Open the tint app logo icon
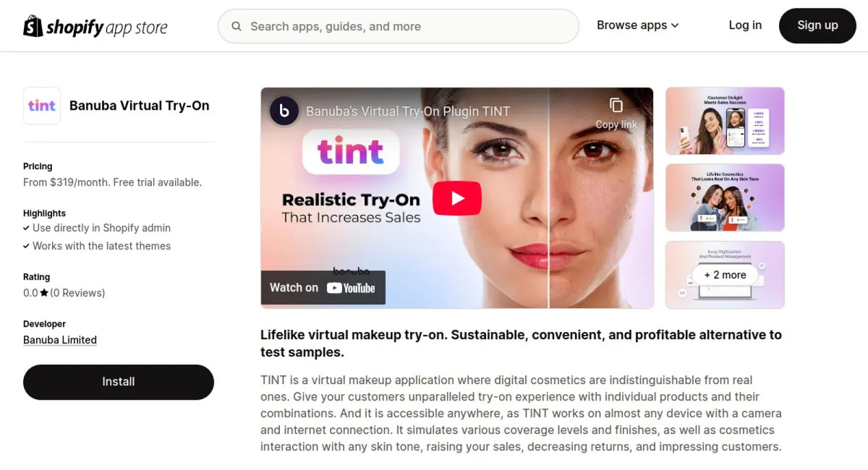This screenshot has width=868, height=470. click(42, 106)
